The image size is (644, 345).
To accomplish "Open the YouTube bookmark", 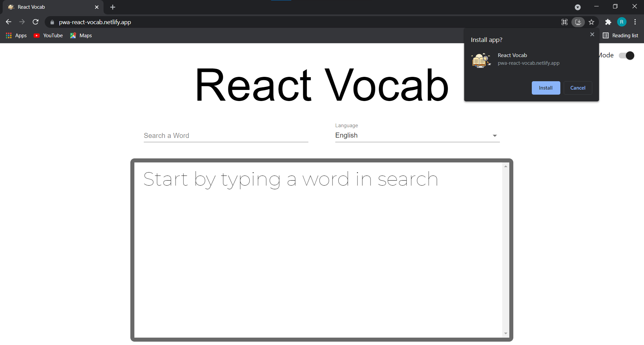I will pyautogui.click(x=48, y=35).
